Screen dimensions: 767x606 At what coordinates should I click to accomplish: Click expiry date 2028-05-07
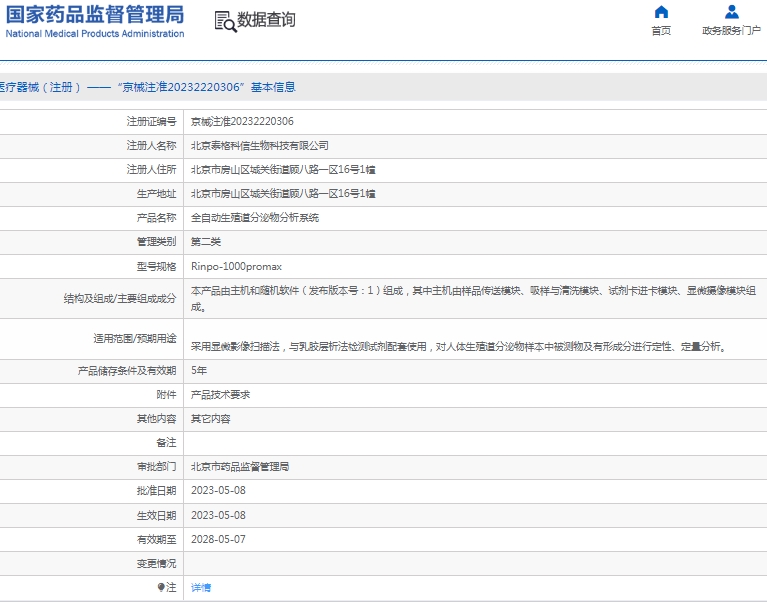(218, 539)
